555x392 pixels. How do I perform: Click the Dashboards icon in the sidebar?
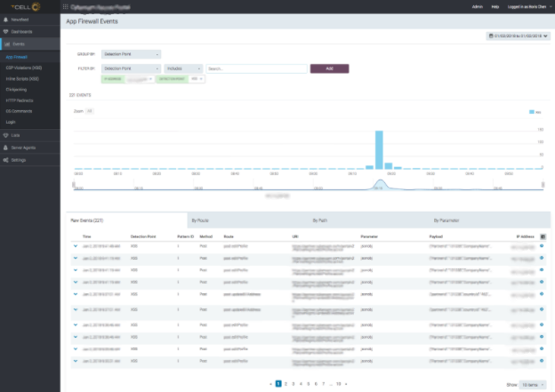[x=6, y=31]
